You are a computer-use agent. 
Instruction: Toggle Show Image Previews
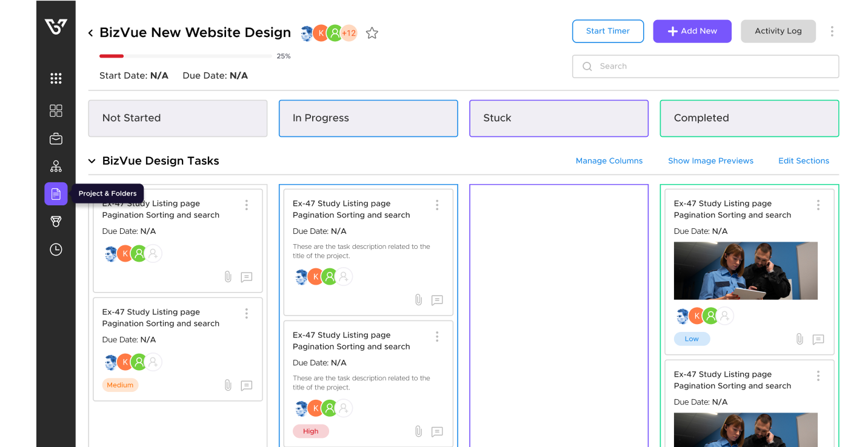[710, 161]
